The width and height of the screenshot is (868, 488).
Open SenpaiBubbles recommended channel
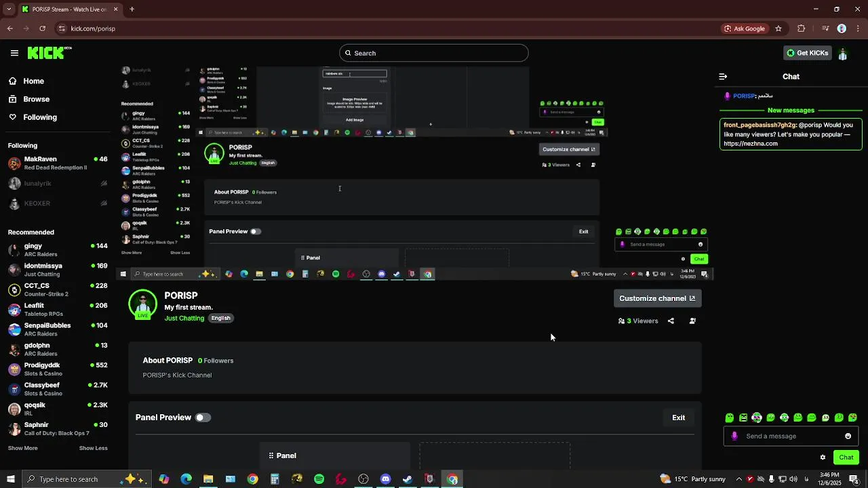58,329
